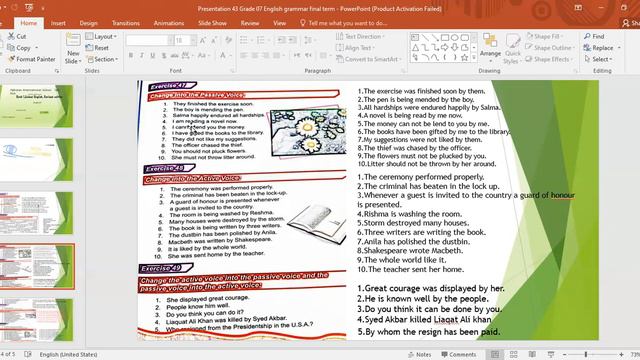Expand the Shape Fill dropdown
This screenshot has height=360, width=640.
click(545, 36)
